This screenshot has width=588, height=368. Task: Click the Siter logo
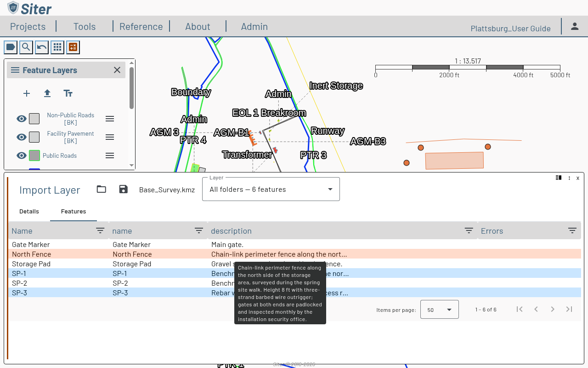pos(30,8)
